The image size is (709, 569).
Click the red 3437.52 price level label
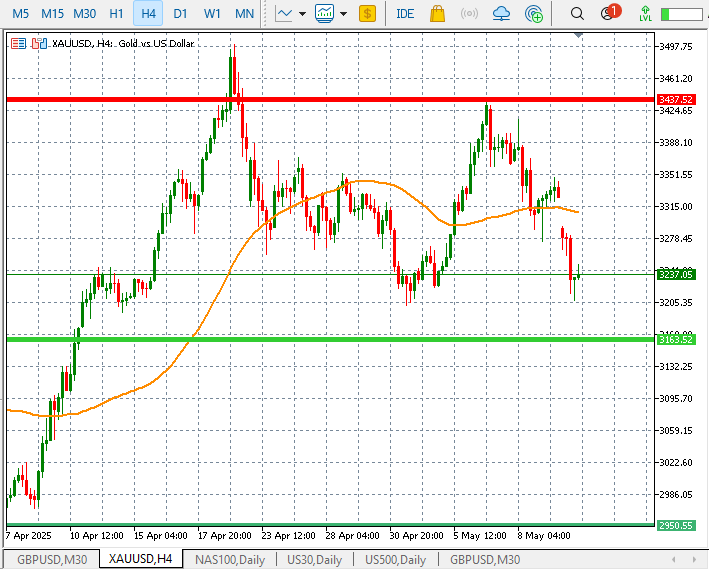(x=676, y=100)
